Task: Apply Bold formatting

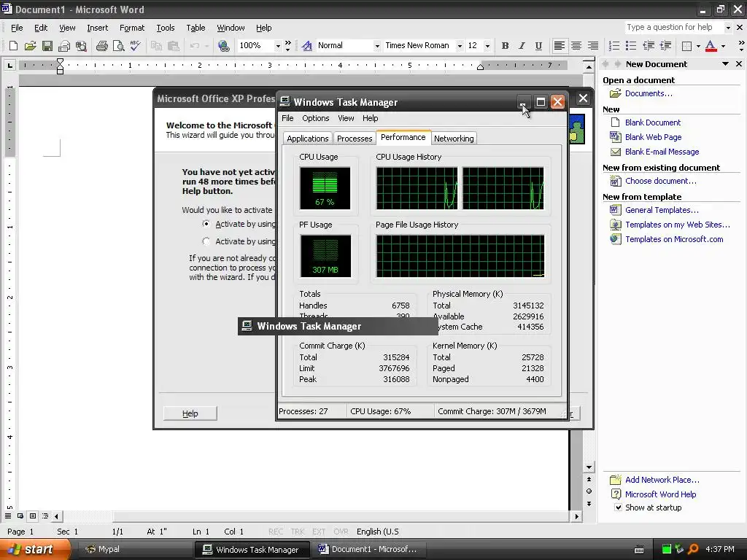Action: [x=505, y=46]
